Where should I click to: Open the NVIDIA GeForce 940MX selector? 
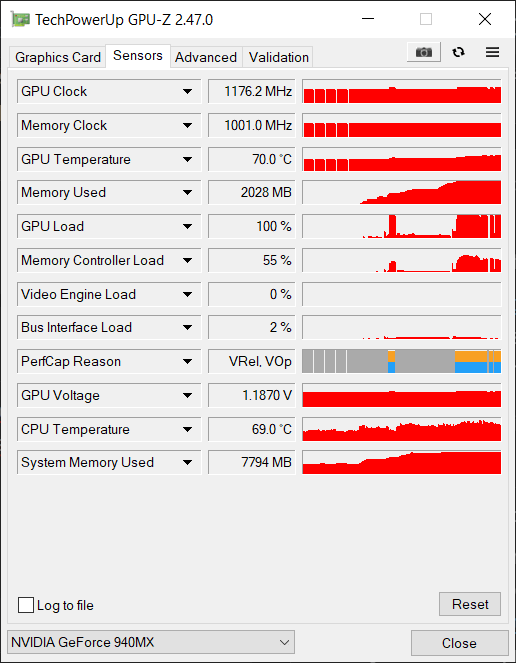(x=151, y=642)
